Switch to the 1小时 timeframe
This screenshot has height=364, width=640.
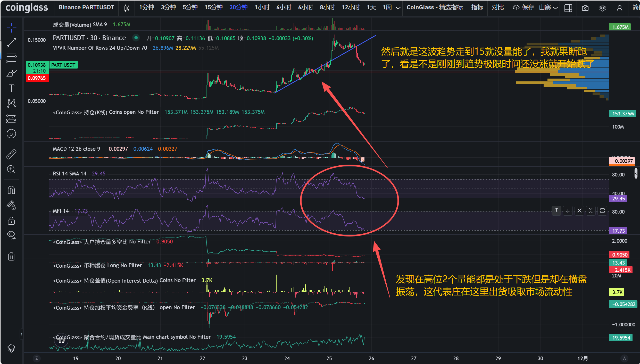[262, 7]
